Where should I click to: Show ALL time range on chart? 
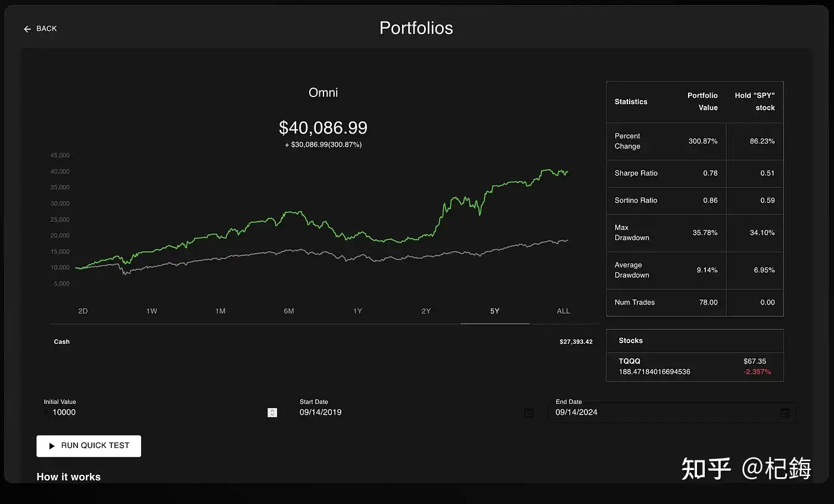(x=563, y=311)
